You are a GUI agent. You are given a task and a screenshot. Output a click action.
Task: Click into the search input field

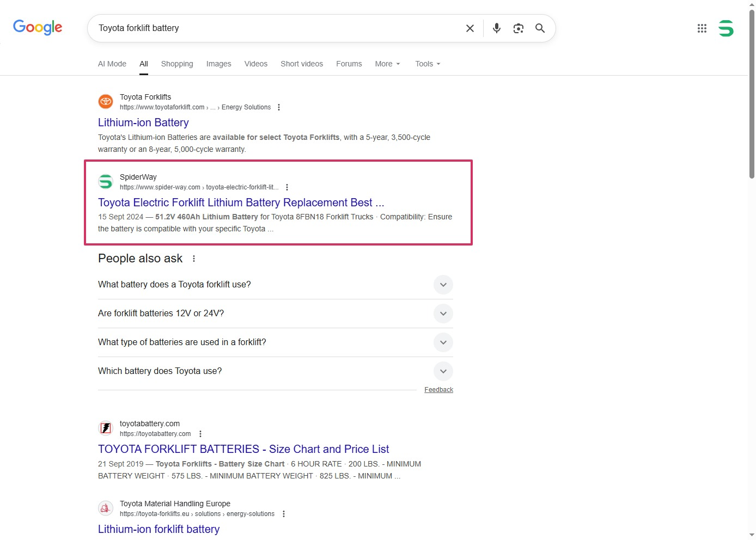272,28
